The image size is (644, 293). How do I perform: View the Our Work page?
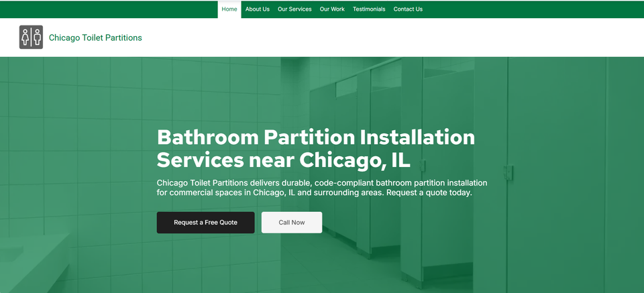point(332,9)
